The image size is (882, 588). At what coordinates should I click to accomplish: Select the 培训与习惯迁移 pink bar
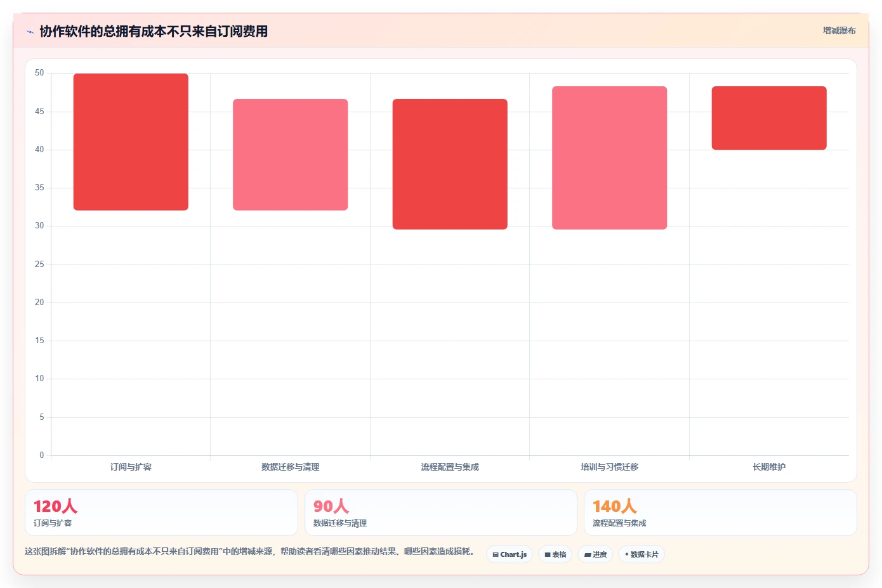(609, 158)
